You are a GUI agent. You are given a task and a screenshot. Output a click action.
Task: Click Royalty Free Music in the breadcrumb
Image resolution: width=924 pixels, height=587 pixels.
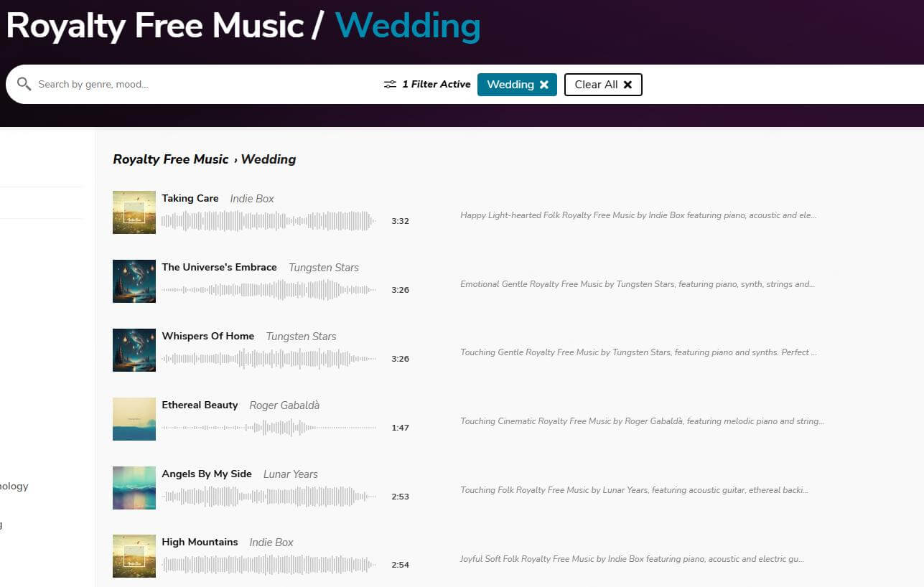170,159
